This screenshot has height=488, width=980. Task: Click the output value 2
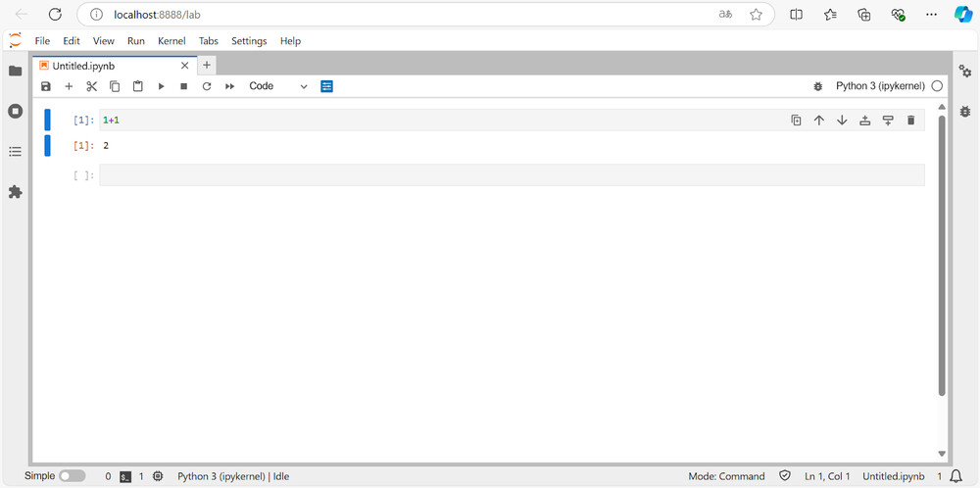[x=106, y=146]
